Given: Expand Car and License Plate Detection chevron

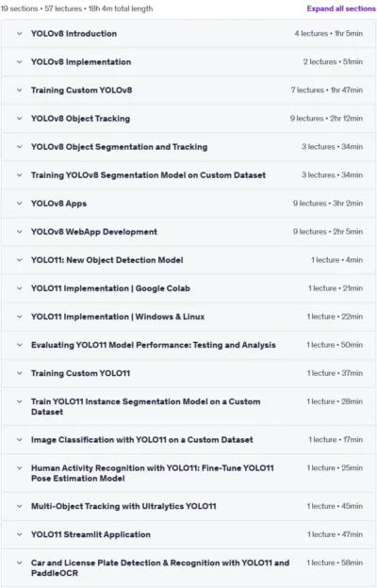Looking at the screenshot, I should 20,563.
